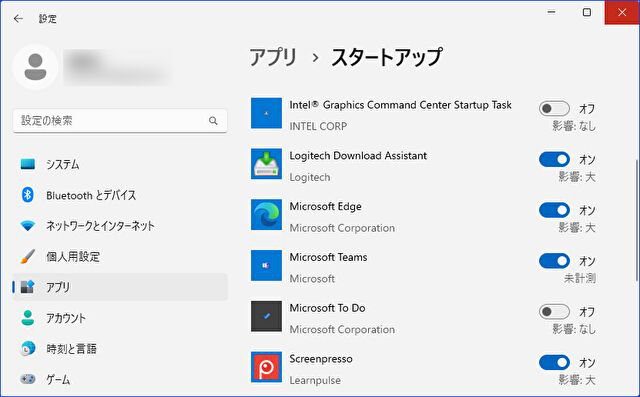Screen dimensions: 640x397
Task: Click the アプリ breadcrumb link
Action: point(273,57)
